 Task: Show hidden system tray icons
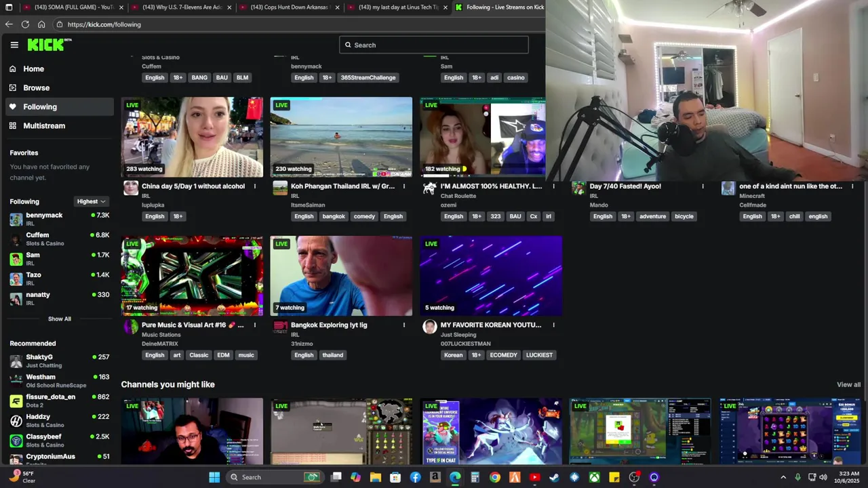click(x=783, y=477)
